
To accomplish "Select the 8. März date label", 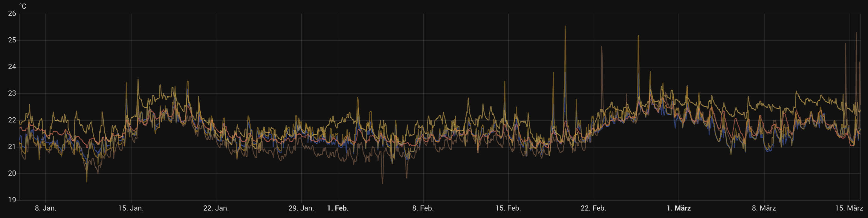I will pyautogui.click(x=764, y=208).
